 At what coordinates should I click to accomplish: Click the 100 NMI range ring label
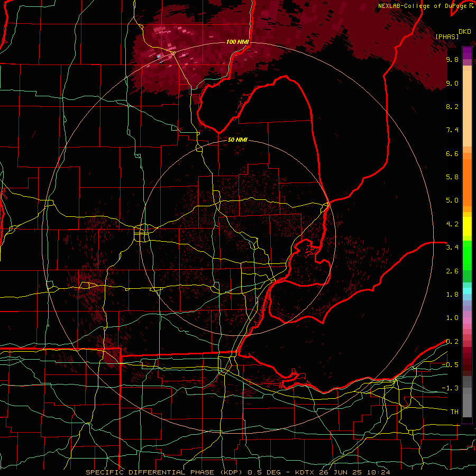237,42
